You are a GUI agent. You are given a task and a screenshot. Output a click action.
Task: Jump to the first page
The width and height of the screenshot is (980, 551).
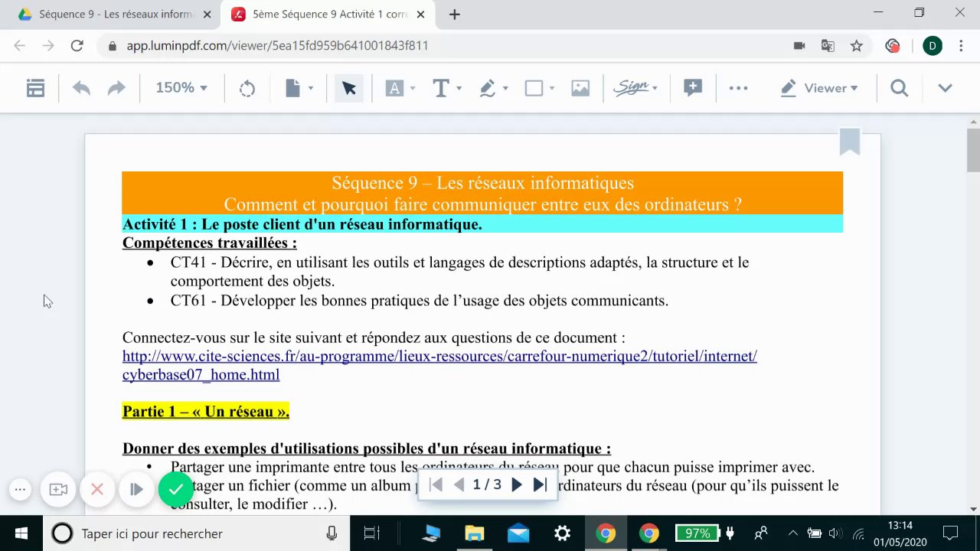pyautogui.click(x=436, y=484)
